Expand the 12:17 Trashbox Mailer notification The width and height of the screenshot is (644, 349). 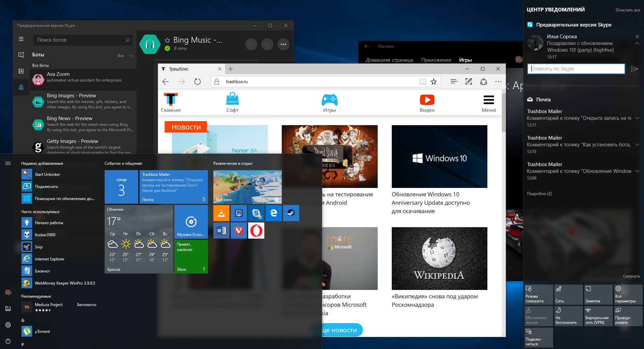pos(637,118)
